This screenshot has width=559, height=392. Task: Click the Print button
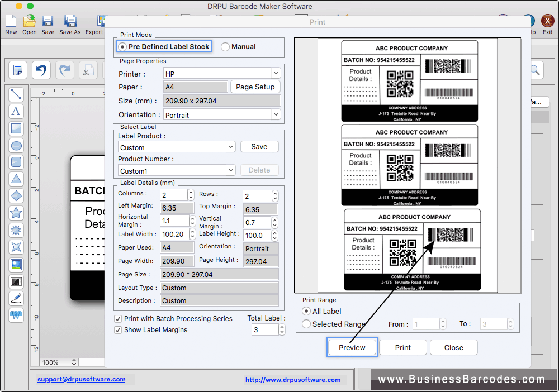pyautogui.click(x=403, y=347)
